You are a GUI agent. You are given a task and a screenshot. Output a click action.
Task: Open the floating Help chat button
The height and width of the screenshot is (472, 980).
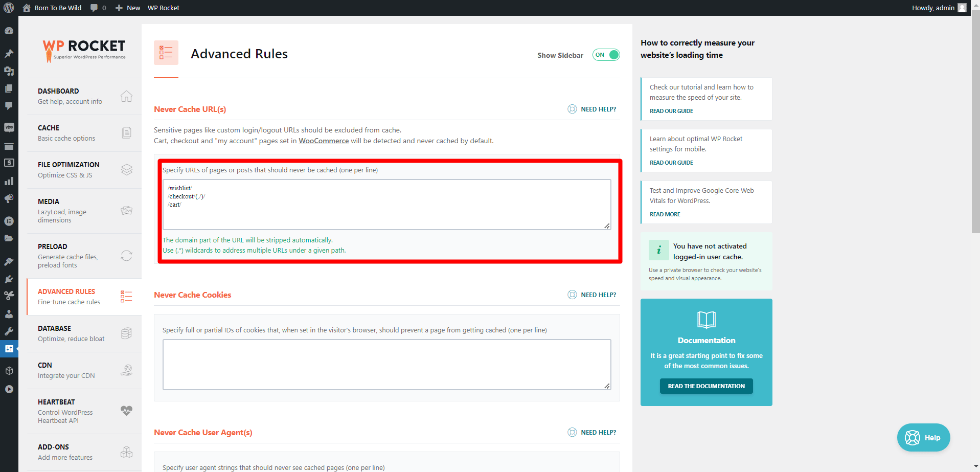coord(923,437)
